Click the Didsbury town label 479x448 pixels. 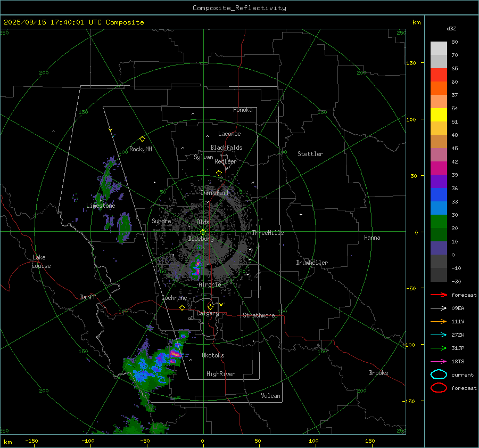[x=201, y=239]
